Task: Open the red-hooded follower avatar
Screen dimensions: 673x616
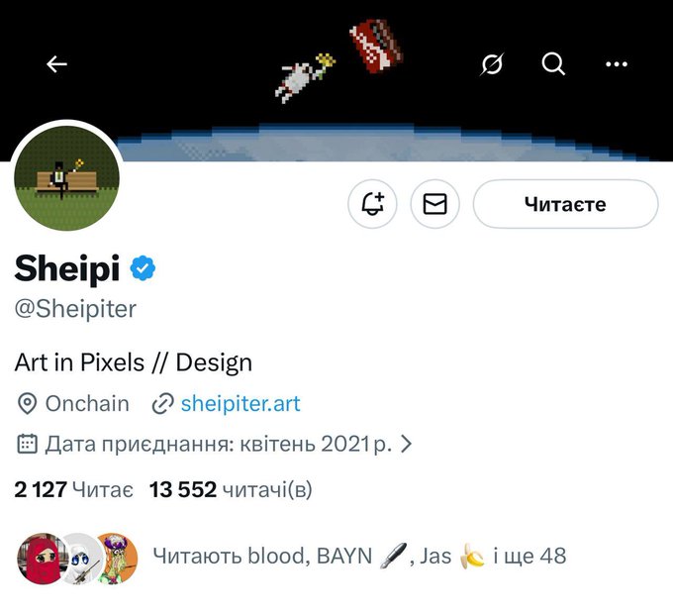Action: pyautogui.click(x=40, y=556)
